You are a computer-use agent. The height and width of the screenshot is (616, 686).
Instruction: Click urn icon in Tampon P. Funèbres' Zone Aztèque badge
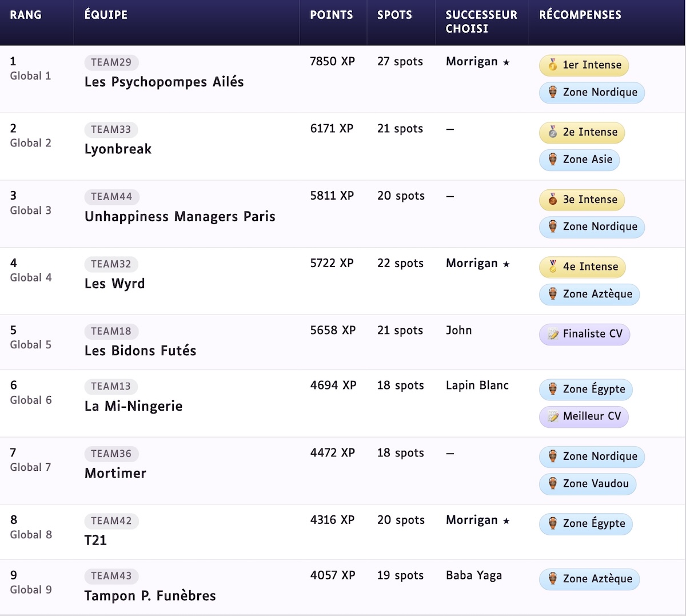pos(553,579)
